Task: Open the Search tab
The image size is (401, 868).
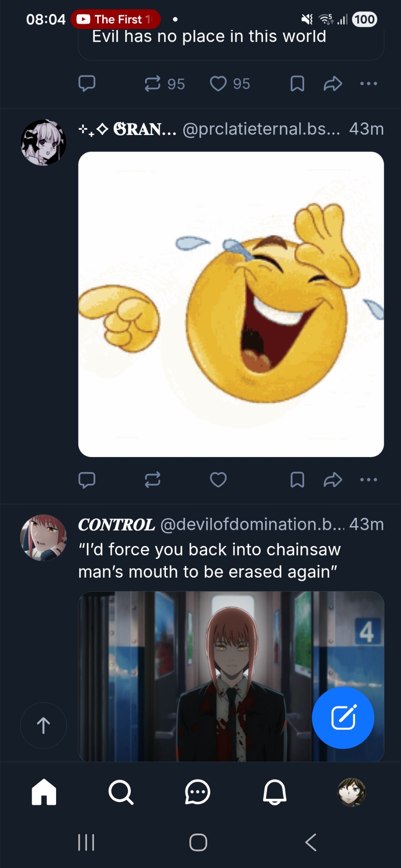Action: pyautogui.click(x=121, y=792)
